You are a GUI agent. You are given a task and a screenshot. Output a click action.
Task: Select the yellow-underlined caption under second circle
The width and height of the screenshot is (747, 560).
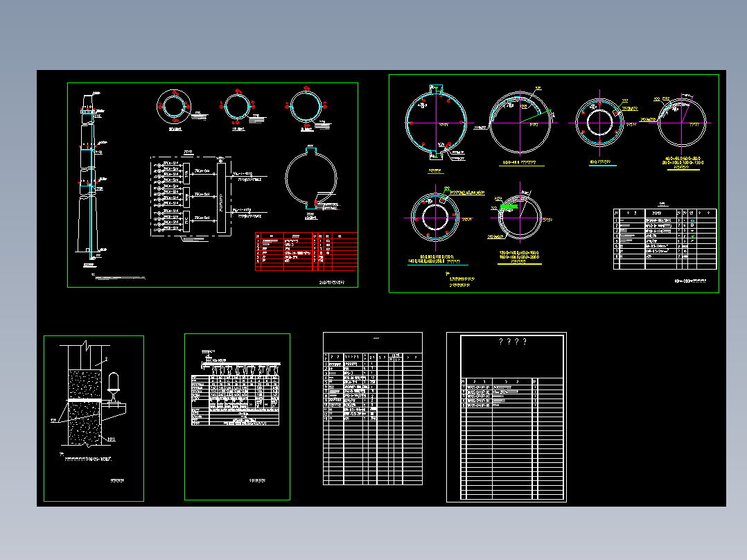point(521,163)
